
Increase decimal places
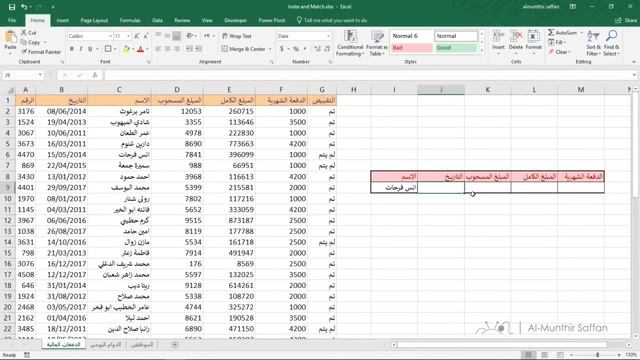coord(317,49)
